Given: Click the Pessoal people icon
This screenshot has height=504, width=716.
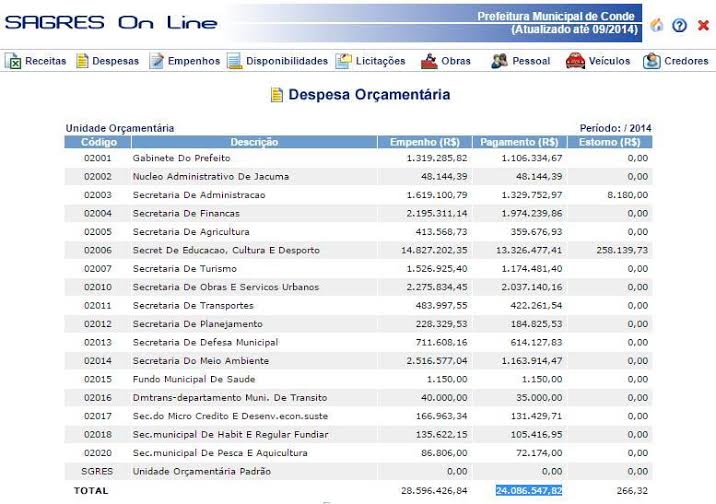Looking at the screenshot, I should (x=500, y=61).
